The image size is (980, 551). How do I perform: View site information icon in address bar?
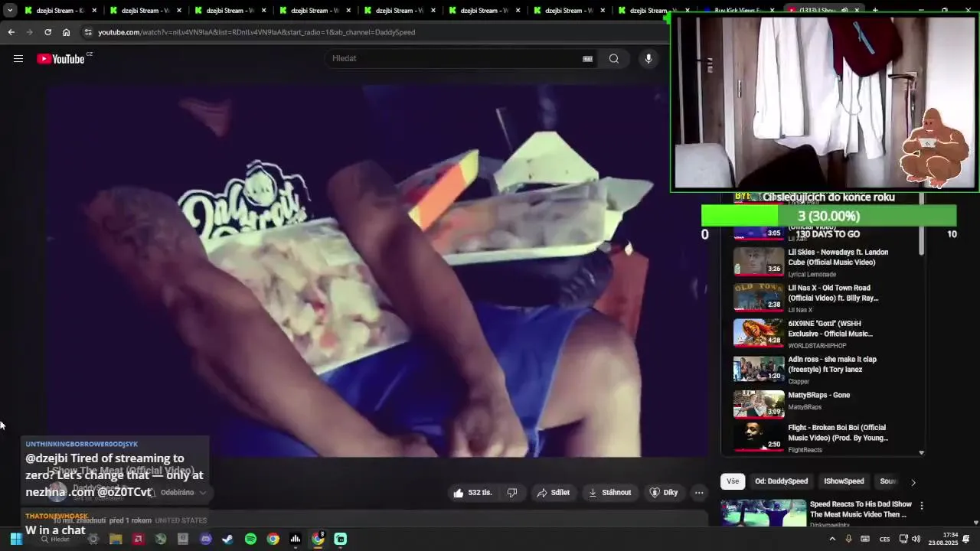click(88, 32)
